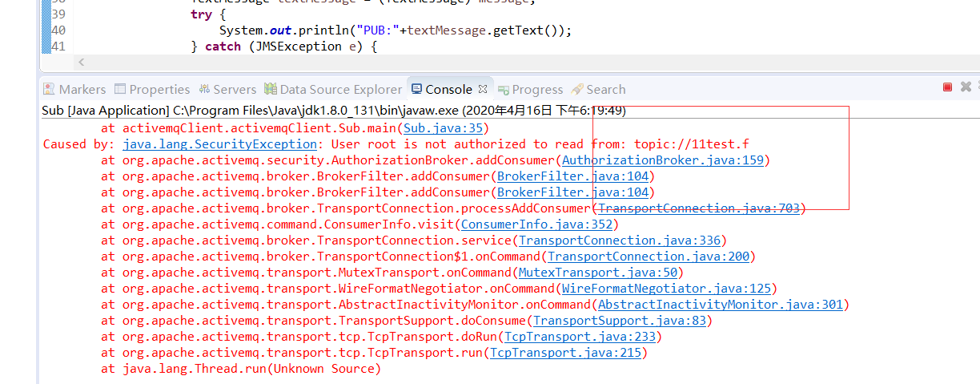This screenshot has height=384, width=980.
Task: Follow the java.lang.SecurityException link
Action: pos(219,144)
